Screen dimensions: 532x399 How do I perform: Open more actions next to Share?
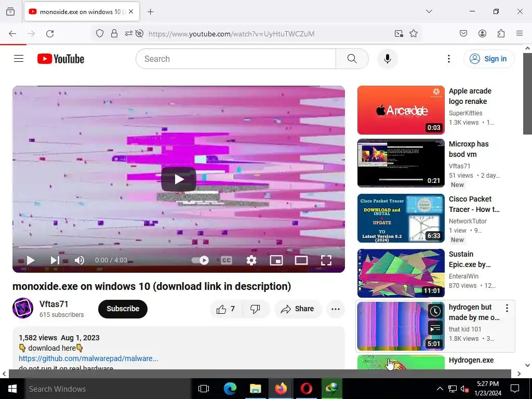click(x=336, y=309)
